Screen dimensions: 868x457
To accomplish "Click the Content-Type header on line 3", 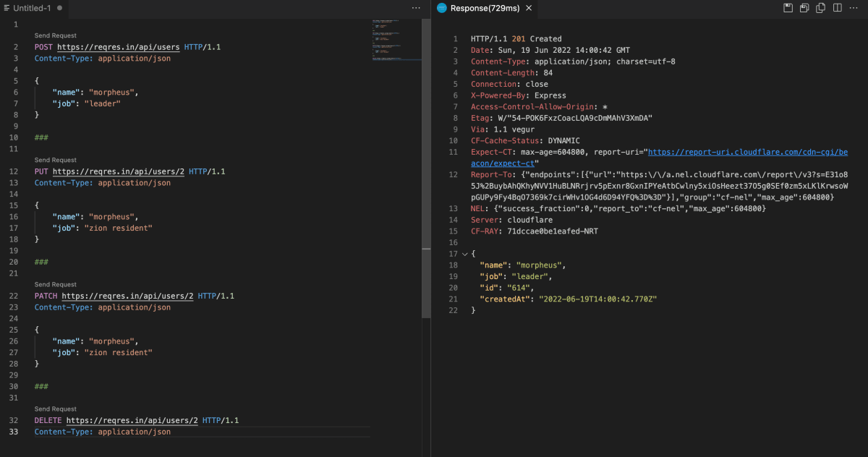I will 103,59.
